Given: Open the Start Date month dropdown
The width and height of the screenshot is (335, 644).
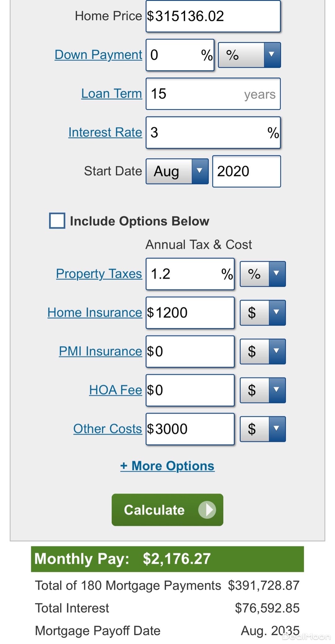Looking at the screenshot, I should tap(177, 171).
